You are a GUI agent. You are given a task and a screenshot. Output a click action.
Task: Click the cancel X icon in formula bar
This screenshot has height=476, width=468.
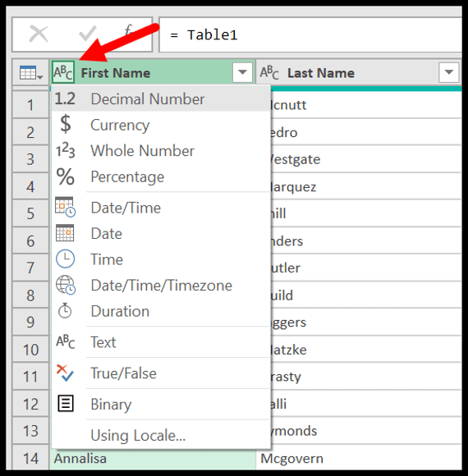tap(39, 34)
